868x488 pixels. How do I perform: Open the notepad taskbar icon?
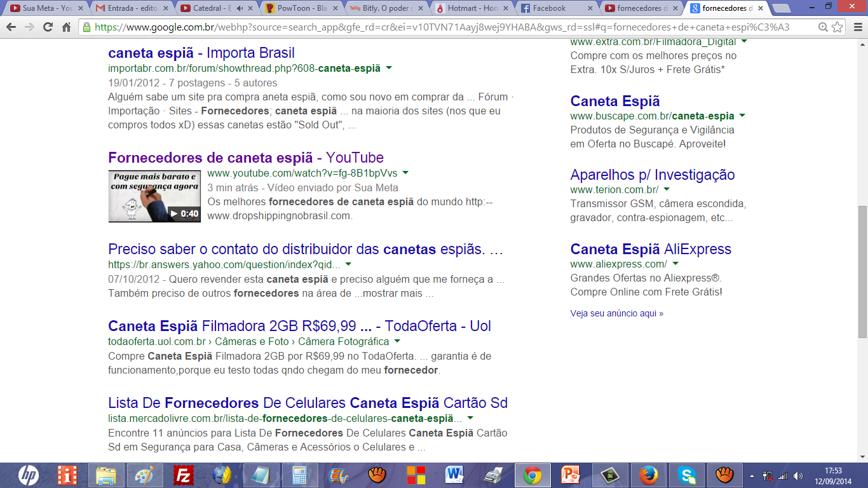tap(261, 475)
